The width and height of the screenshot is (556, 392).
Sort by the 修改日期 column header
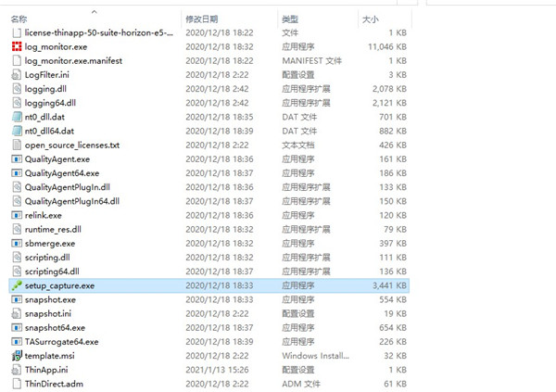[202, 19]
